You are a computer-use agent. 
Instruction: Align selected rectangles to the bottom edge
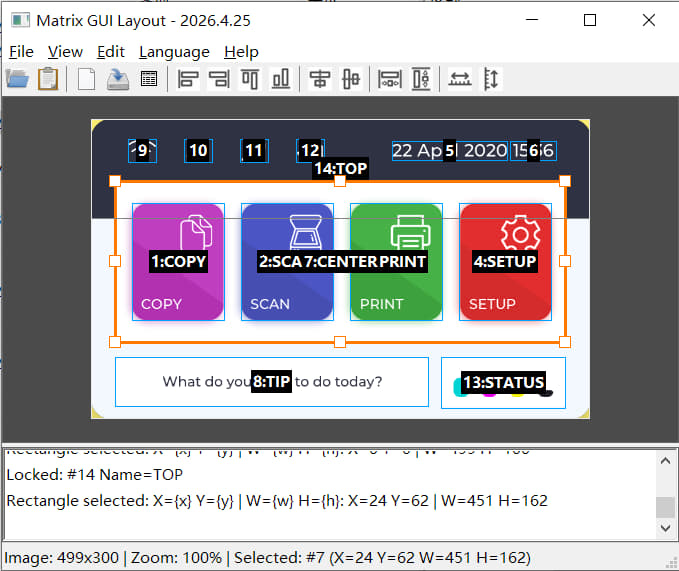click(281, 79)
